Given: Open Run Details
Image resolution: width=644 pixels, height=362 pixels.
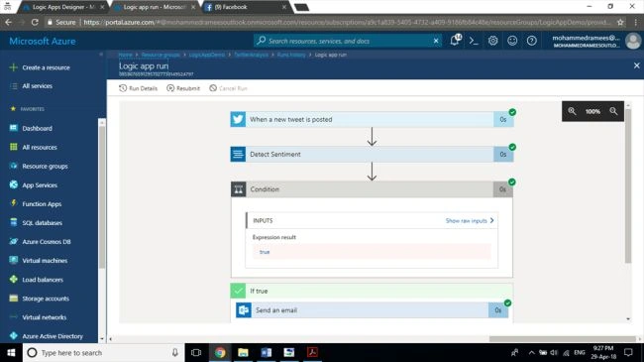Looking at the screenshot, I should coord(138,88).
